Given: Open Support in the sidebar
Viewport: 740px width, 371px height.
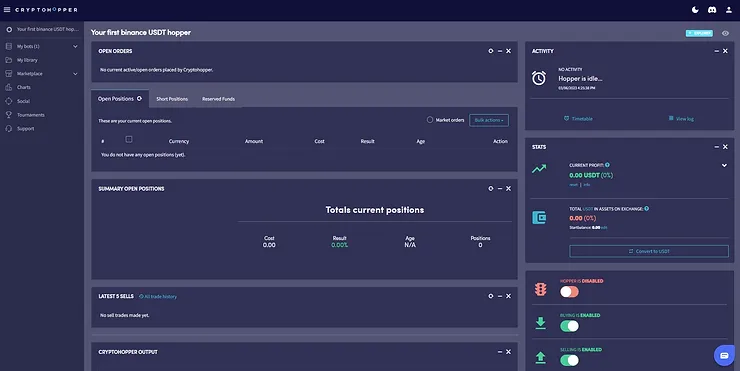Looking at the screenshot, I should (x=25, y=128).
